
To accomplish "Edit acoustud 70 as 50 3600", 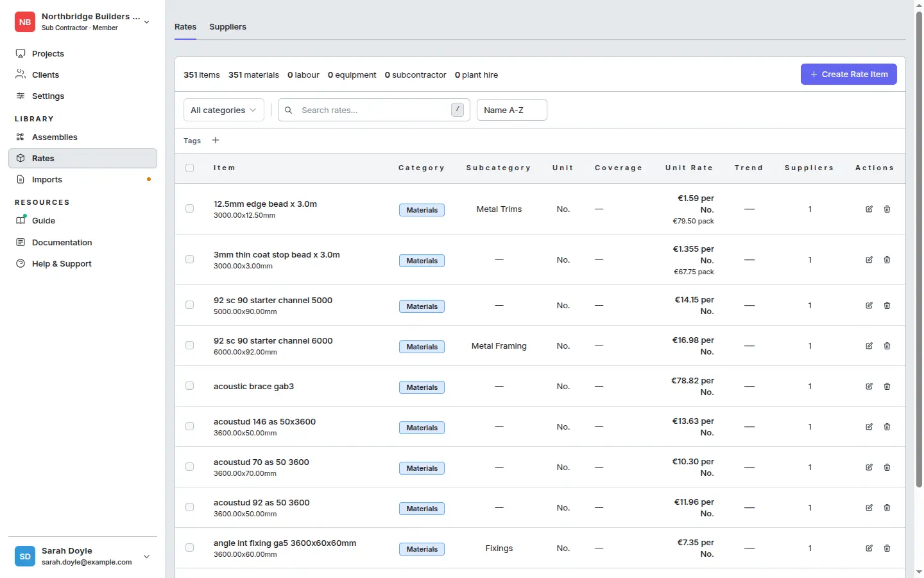I will pyautogui.click(x=869, y=467).
